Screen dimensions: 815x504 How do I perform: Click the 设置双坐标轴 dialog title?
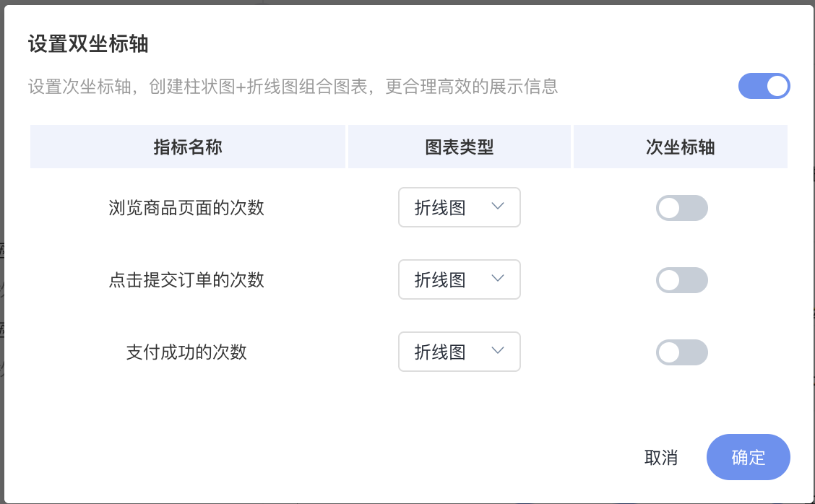pos(88,43)
